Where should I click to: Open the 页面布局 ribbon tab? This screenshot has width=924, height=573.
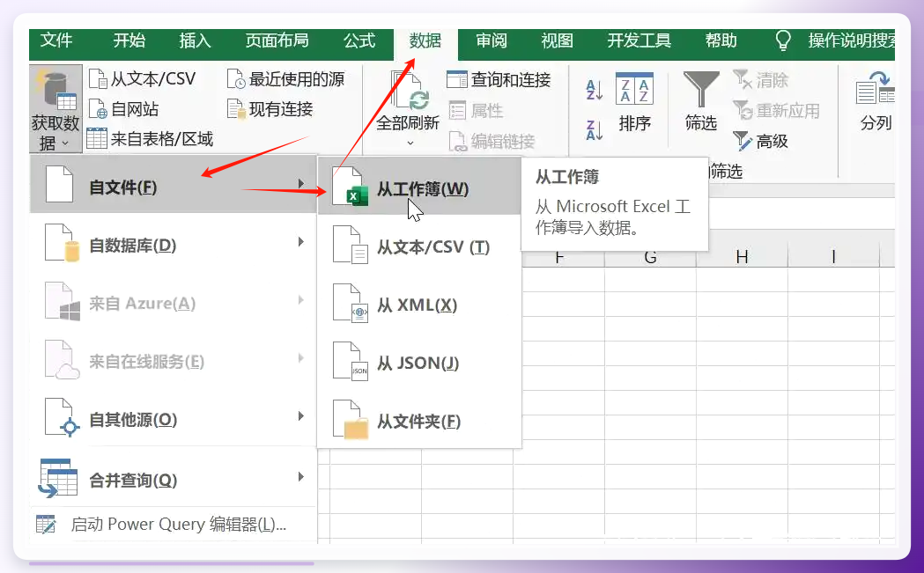(277, 40)
